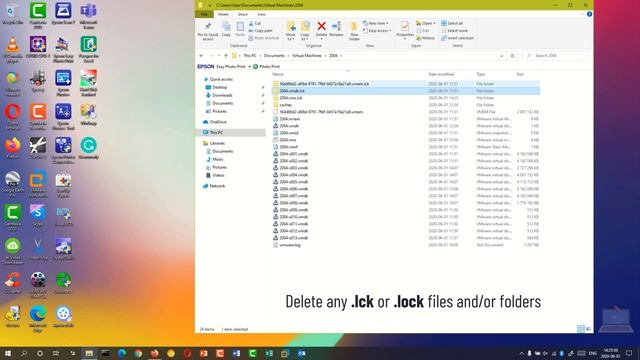Switch to the View ribbon tab
Image resolution: width=640 pixels, height=360 pixels.
(261, 14)
